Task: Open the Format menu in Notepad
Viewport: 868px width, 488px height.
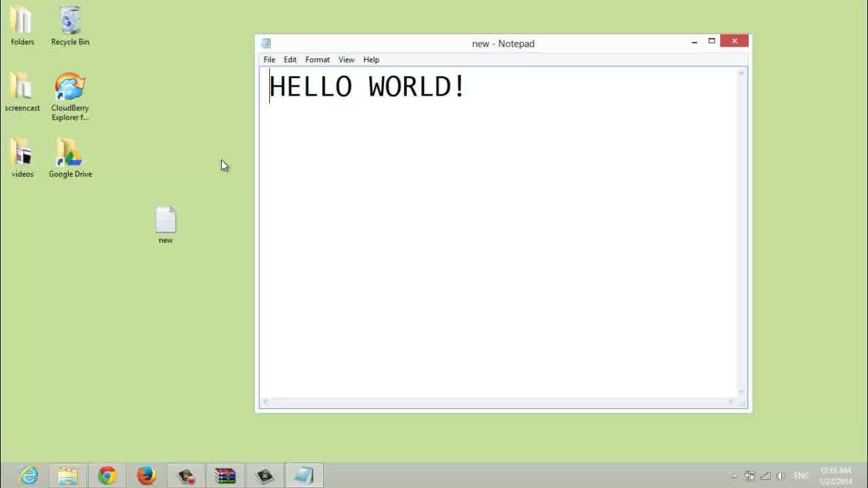Action: pos(317,60)
